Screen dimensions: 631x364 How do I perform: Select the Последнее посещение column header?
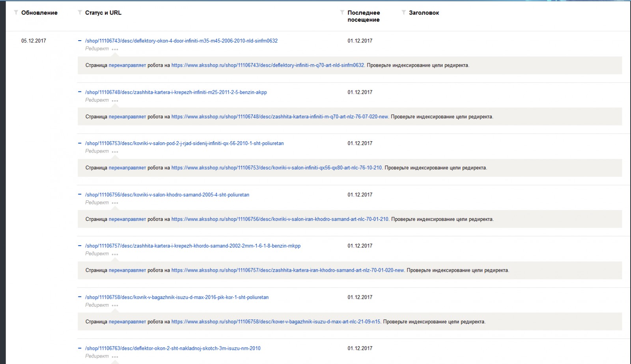[364, 16]
